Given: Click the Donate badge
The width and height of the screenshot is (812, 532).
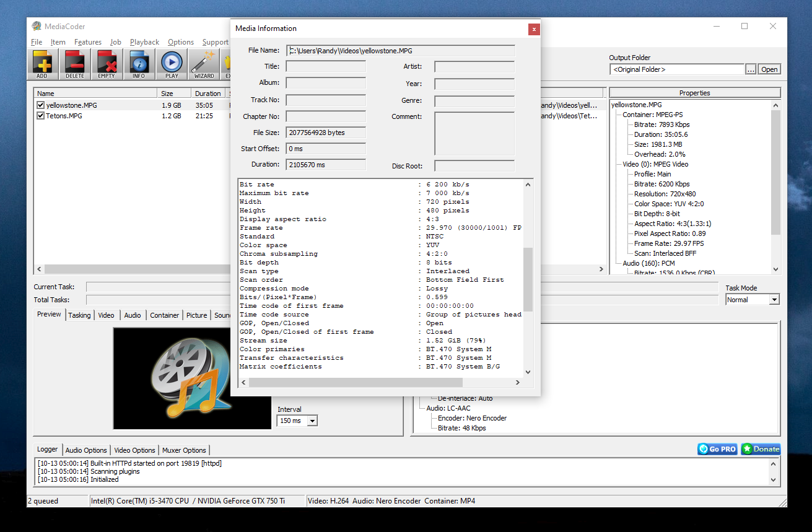Looking at the screenshot, I should coord(761,449).
